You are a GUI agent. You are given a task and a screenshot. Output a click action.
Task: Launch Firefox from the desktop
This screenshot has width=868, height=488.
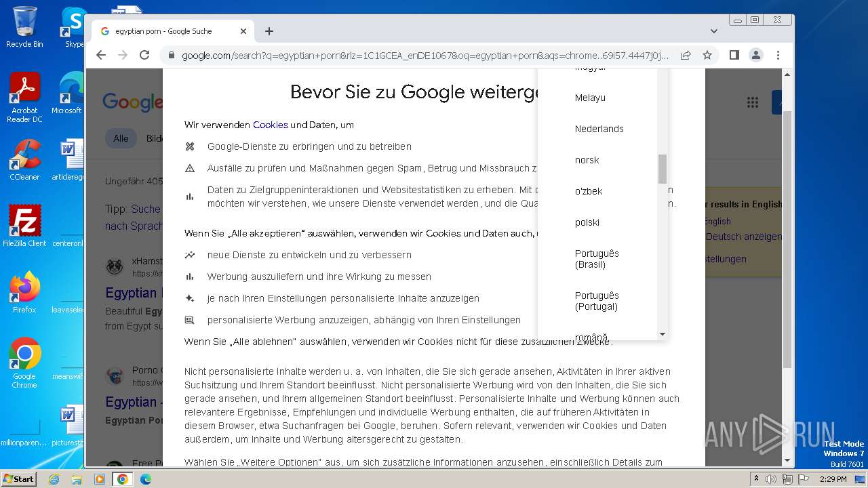(x=24, y=292)
